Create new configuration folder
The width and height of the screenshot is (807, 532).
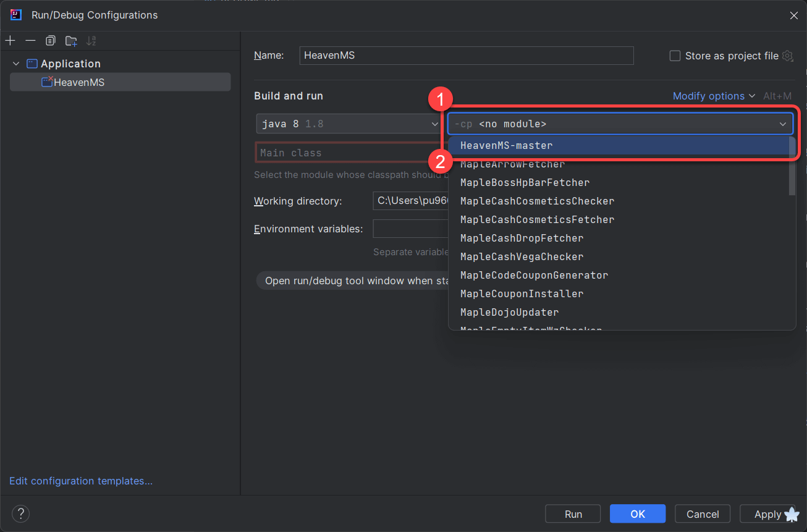click(x=72, y=41)
